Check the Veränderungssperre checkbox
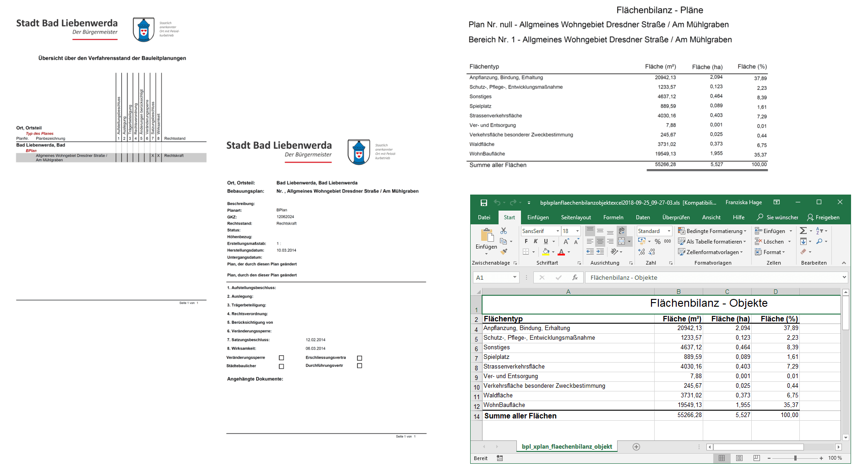 (282, 358)
